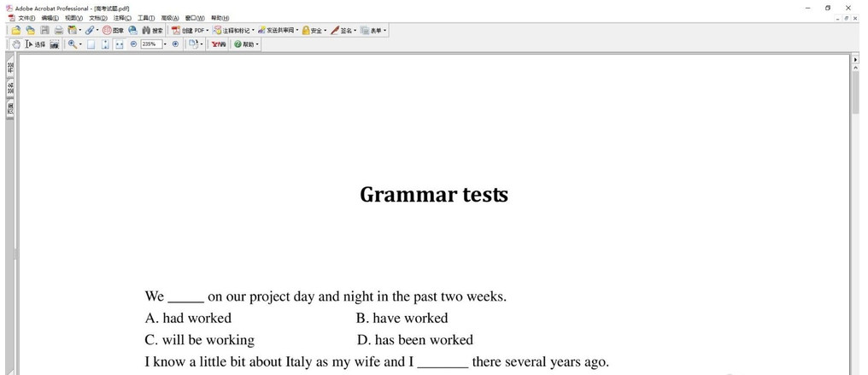Click the 签名 sign pen button
Viewport: 868px width, 375px height.
pos(342,31)
